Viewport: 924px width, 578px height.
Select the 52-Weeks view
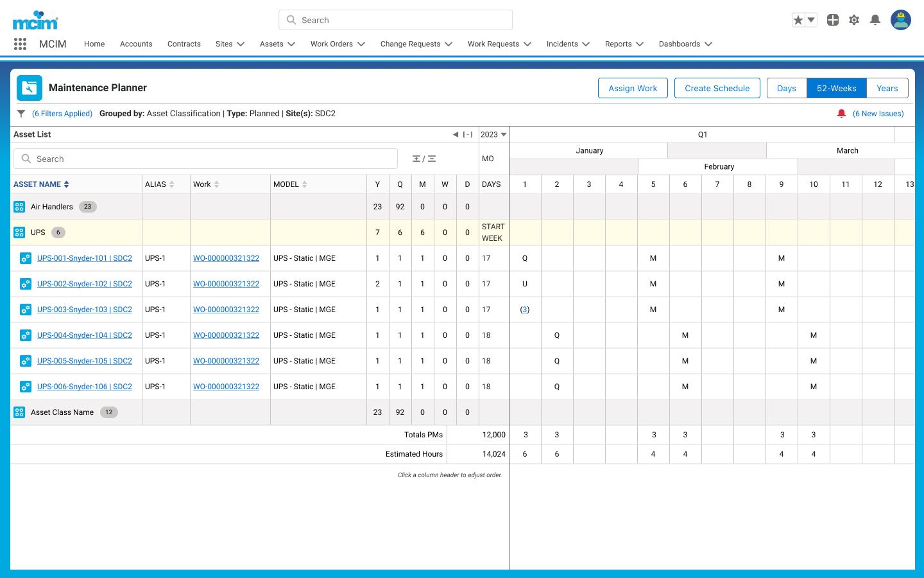tap(837, 88)
